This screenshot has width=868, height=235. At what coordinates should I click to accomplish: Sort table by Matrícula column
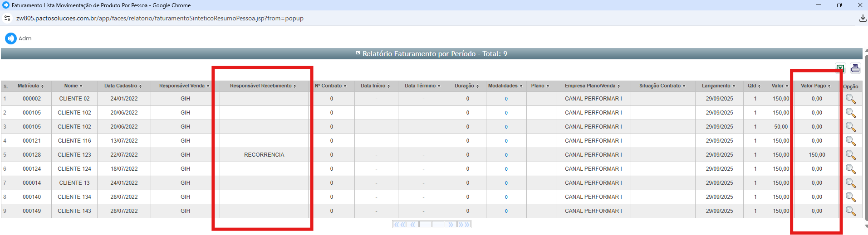[30, 86]
